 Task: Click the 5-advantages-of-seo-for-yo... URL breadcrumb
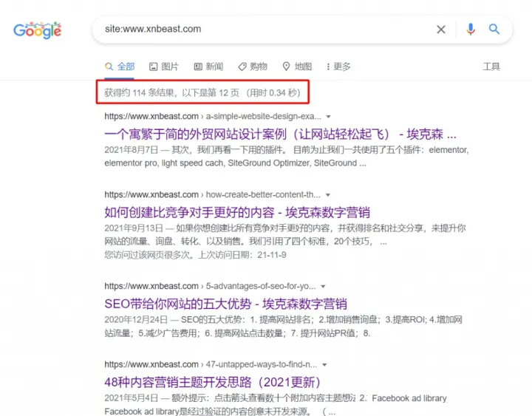point(210,287)
